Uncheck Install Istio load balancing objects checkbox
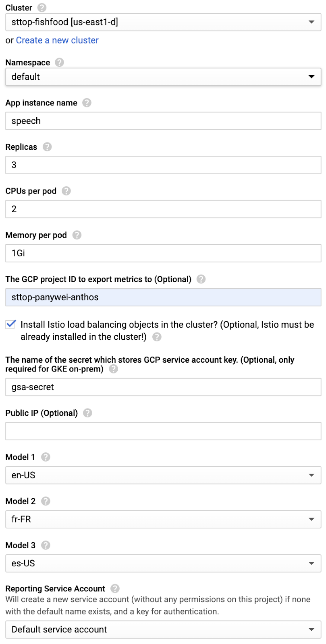Viewport: 326px width, 644px height. click(x=11, y=324)
